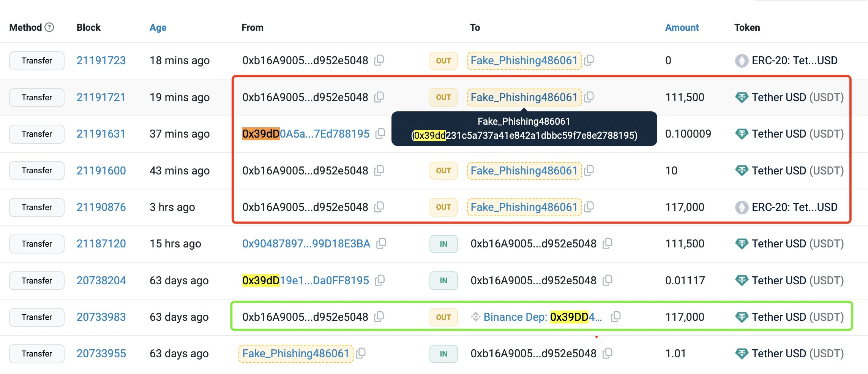Open sender address 0x90487897...99D18E3BA
The height and width of the screenshot is (374, 868).
(x=306, y=244)
